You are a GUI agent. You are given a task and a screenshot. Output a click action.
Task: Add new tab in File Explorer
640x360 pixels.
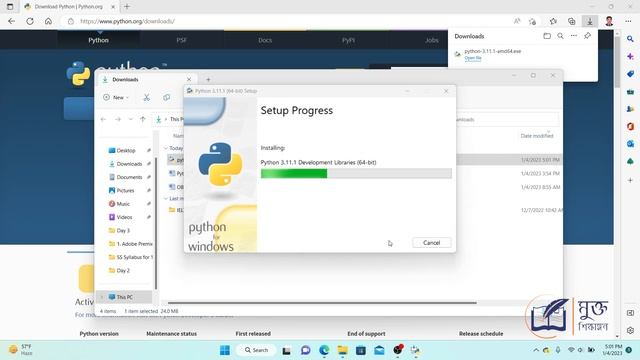(208, 80)
